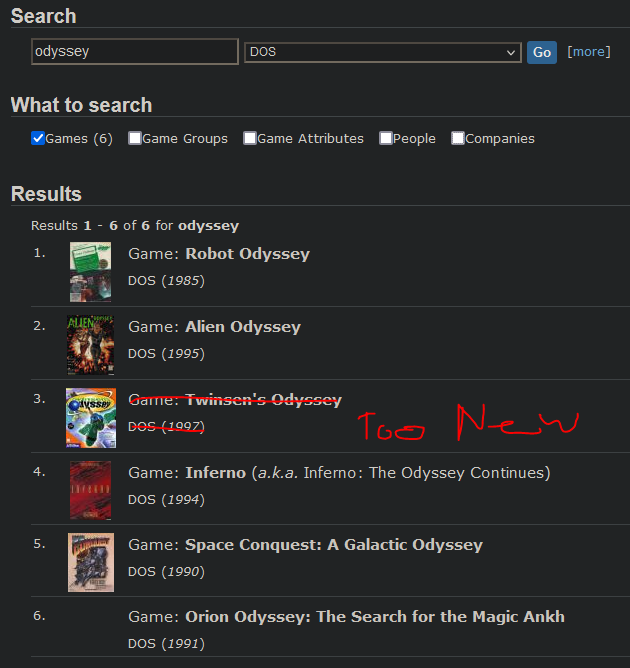Image resolution: width=630 pixels, height=668 pixels.
Task: Click DOS (1985) under Robot Odyssey
Action: tap(167, 280)
